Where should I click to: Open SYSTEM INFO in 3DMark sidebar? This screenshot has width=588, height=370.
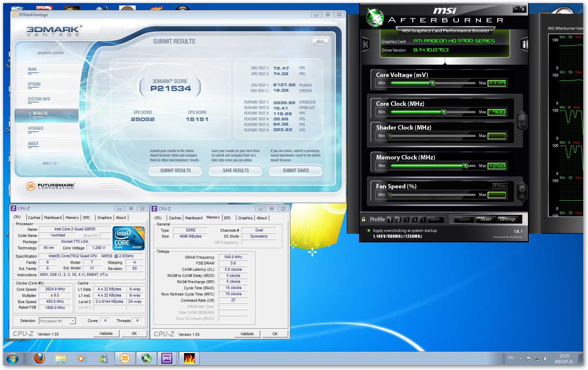pyautogui.click(x=39, y=99)
